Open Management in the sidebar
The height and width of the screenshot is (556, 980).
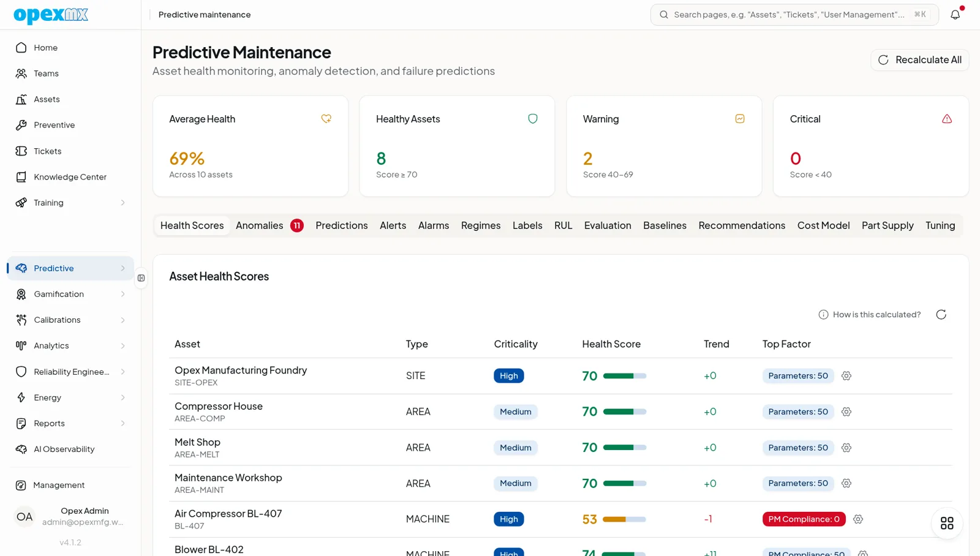click(x=70, y=486)
